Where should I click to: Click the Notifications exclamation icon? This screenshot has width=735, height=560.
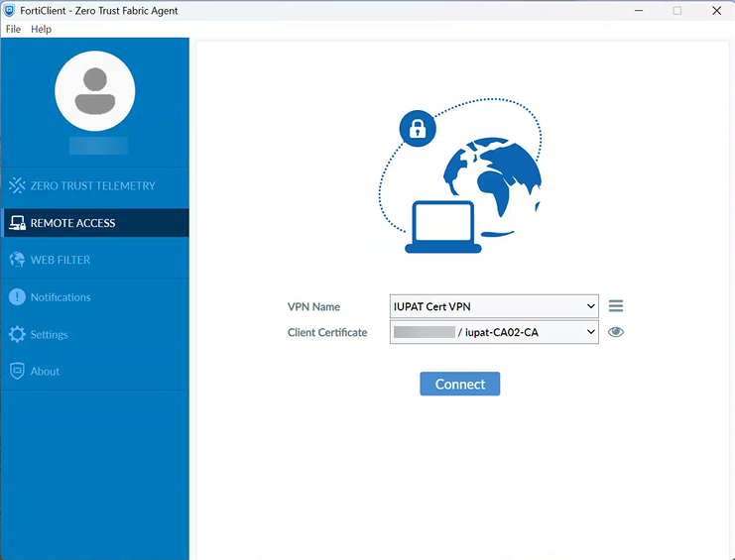pos(17,297)
